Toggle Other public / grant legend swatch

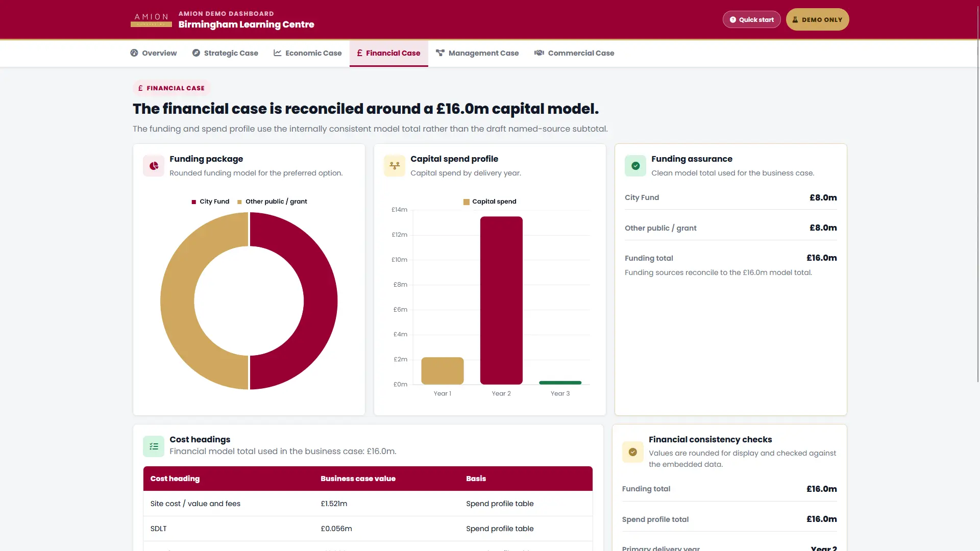[240, 202]
